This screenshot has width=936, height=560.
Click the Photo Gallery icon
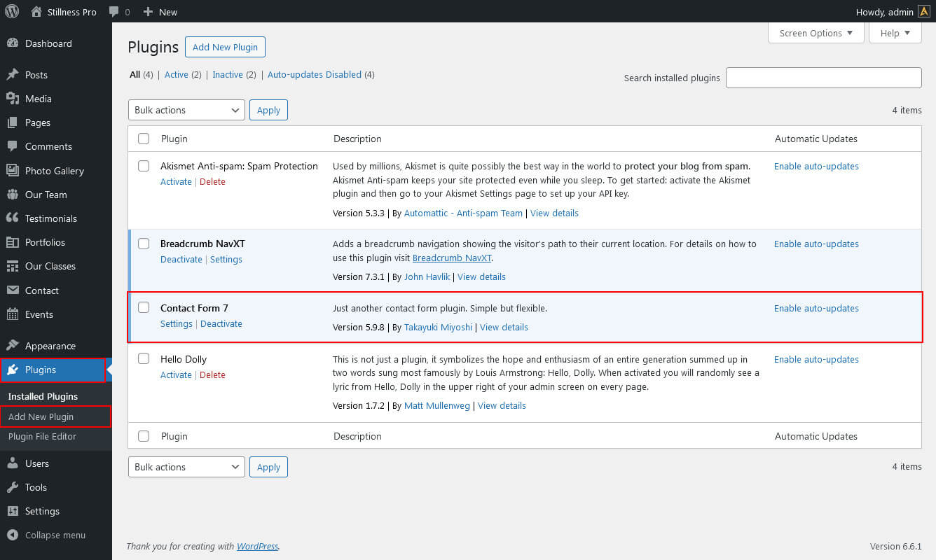tap(13, 171)
